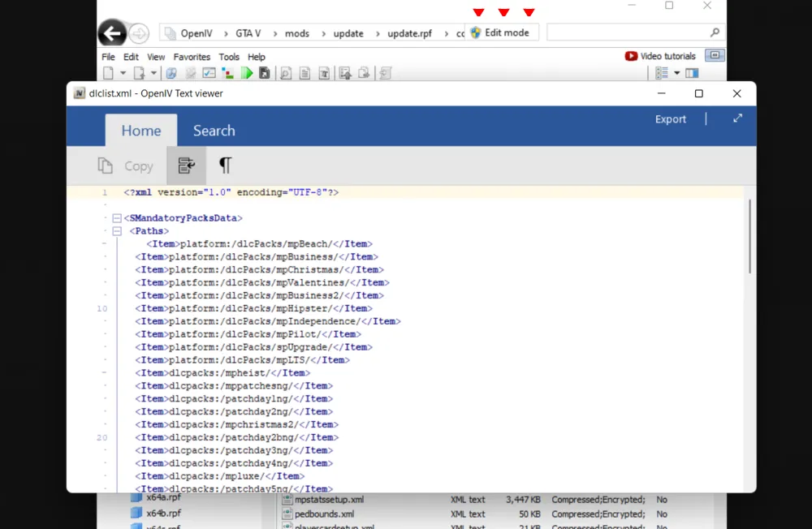Click the dlclist.xml window title icon
Screen dimensions: 812x529
[x=80, y=93]
